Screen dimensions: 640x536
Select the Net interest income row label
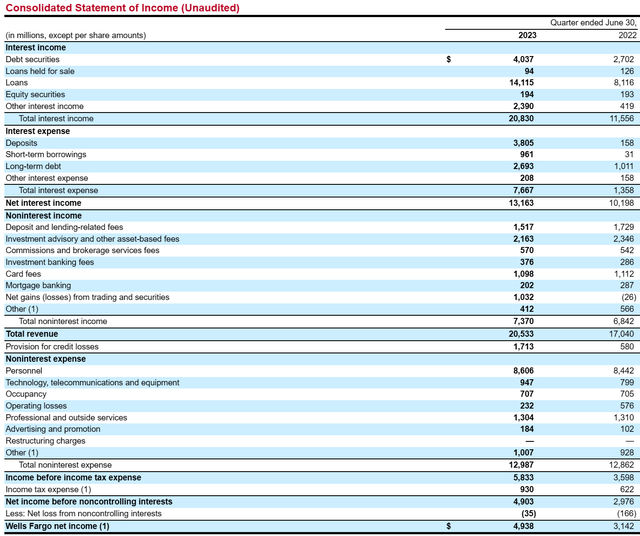(44, 203)
